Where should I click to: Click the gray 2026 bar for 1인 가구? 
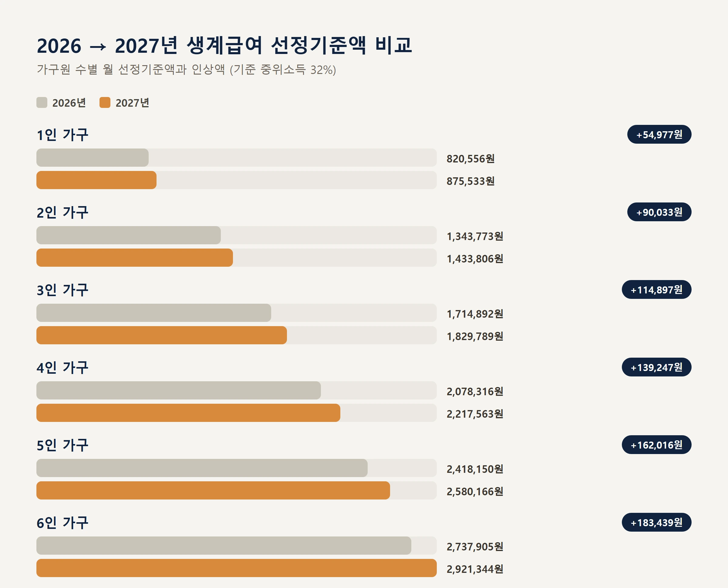(x=93, y=158)
